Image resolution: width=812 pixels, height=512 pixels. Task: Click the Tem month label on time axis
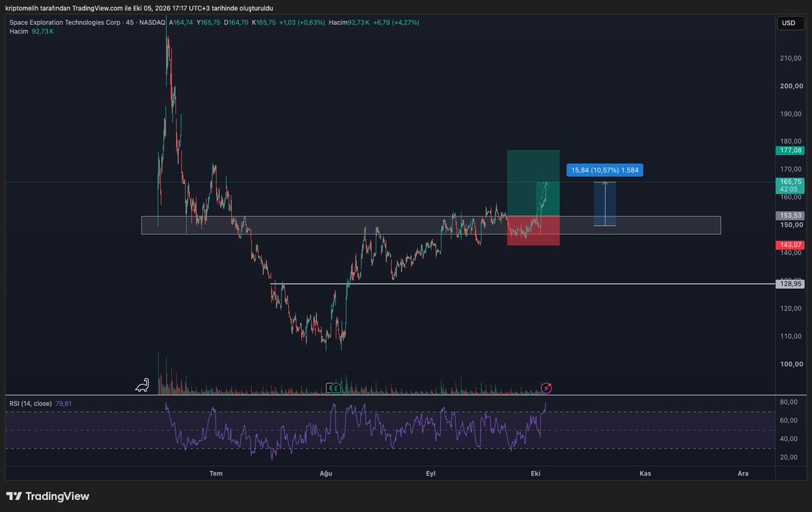click(x=216, y=473)
